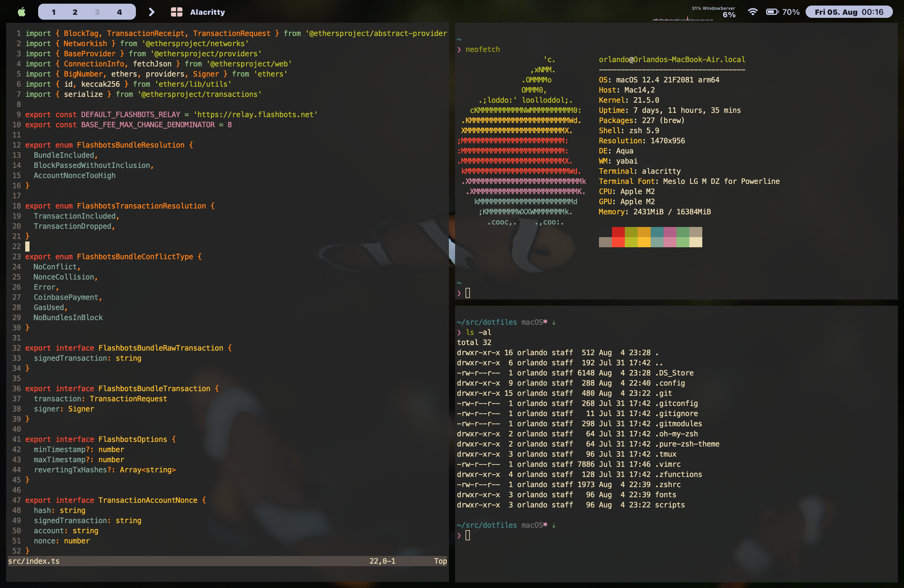904x588 pixels.
Task: Click the Memory usage line in neofetch
Action: (655, 212)
